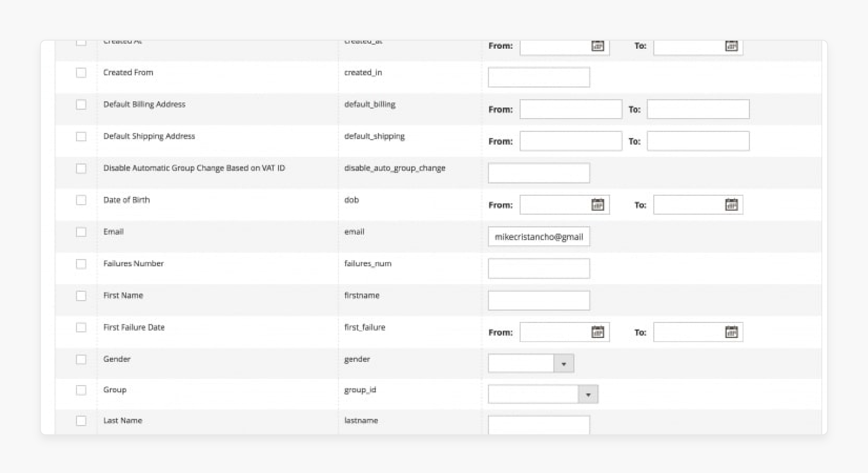Check the Created From attribute checkbox
The image size is (868, 473).
click(81, 73)
